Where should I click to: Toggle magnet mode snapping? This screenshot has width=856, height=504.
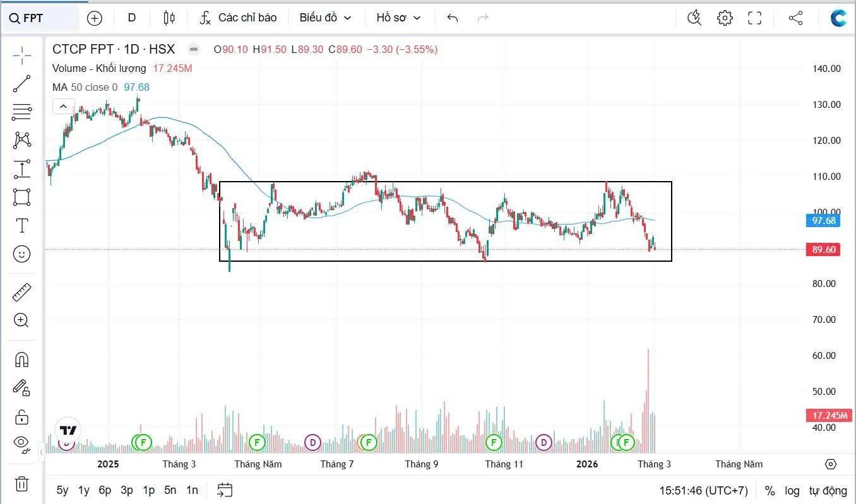pyautogui.click(x=21, y=360)
